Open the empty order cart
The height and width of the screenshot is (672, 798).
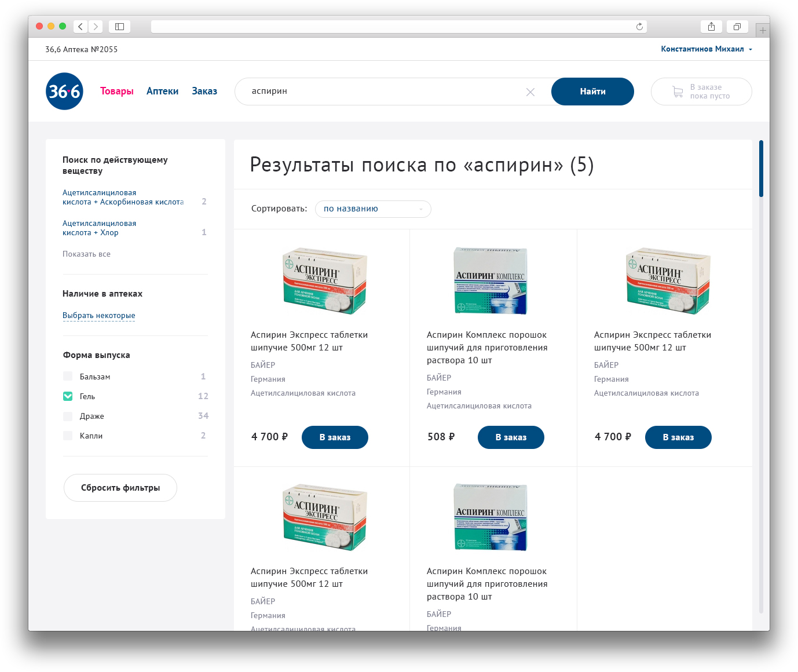point(701,92)
